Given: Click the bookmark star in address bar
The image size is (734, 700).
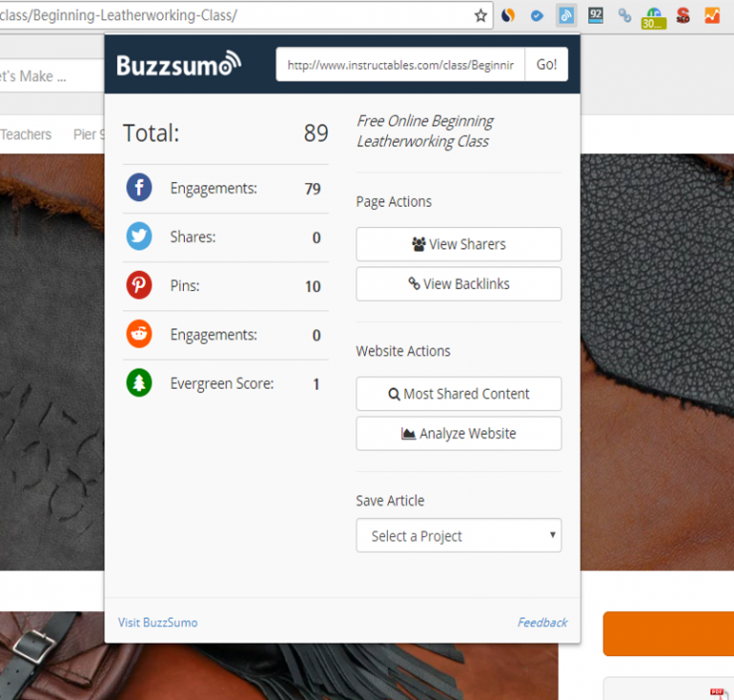Looking at the screenshot, I should (x=480, y=15).
